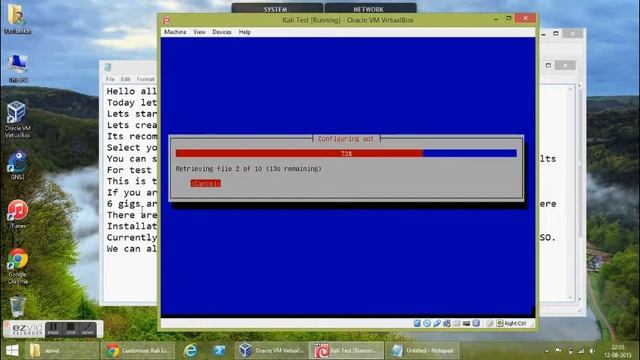Click the Notepad vertical scrollbar up arrow
Screen dimensions: 640x360
coord(570,89)
